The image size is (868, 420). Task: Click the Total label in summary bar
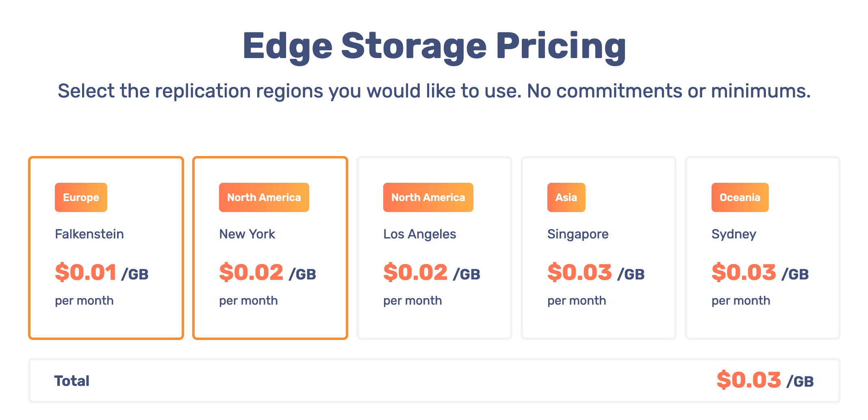(x=72, y=381)
